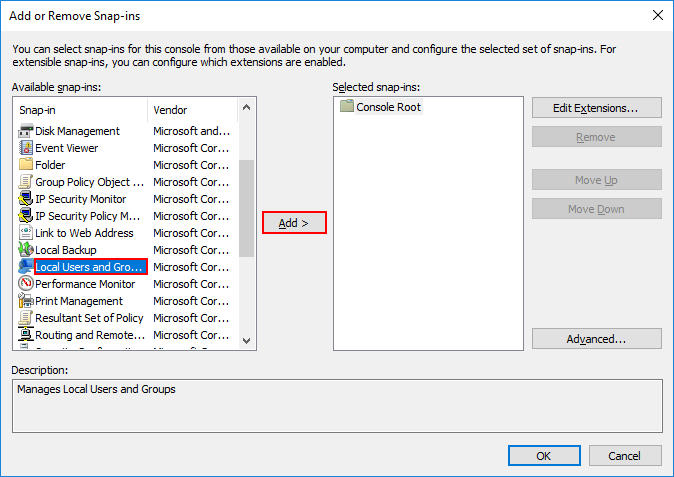Select the Event Viewer icon
This screenshot has height=477, width=674.
26,148
